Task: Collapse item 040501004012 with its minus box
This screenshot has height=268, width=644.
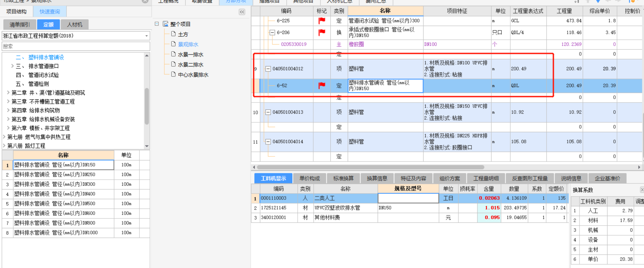Action: [x=268, y=69]
